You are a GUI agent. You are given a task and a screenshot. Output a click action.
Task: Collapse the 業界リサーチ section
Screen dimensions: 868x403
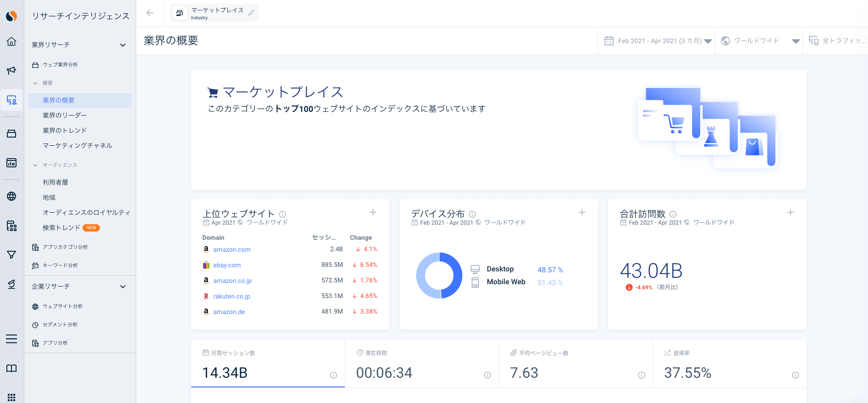[x=122, y=45]
